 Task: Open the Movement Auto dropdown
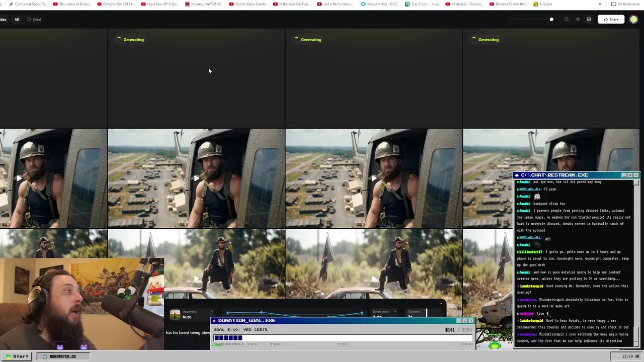click(191, 315)
